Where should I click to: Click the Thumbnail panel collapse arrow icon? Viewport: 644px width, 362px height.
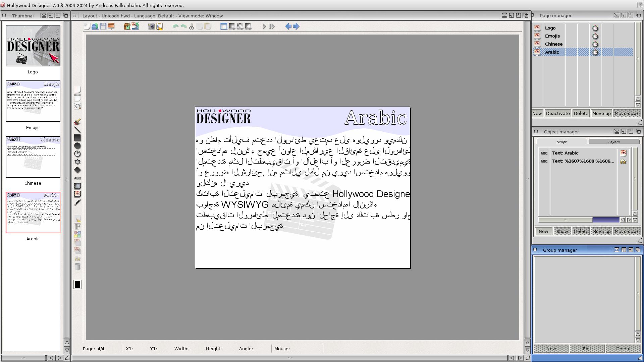tap(44, 15)
